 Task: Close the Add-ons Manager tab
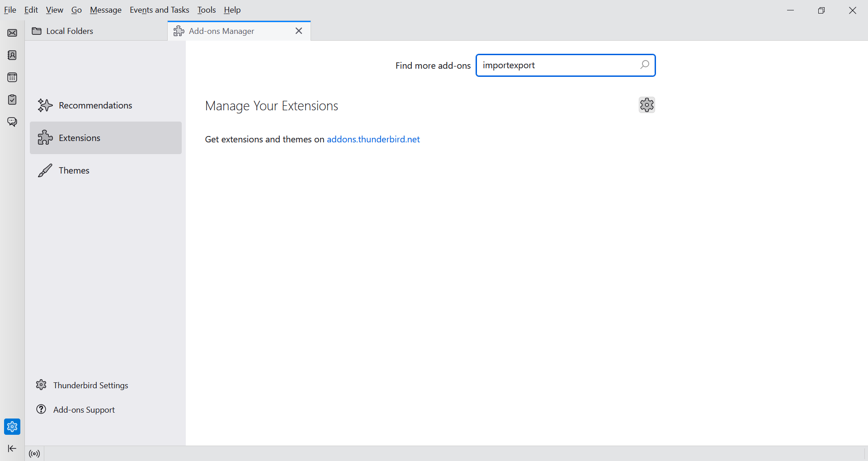[299, 31]
